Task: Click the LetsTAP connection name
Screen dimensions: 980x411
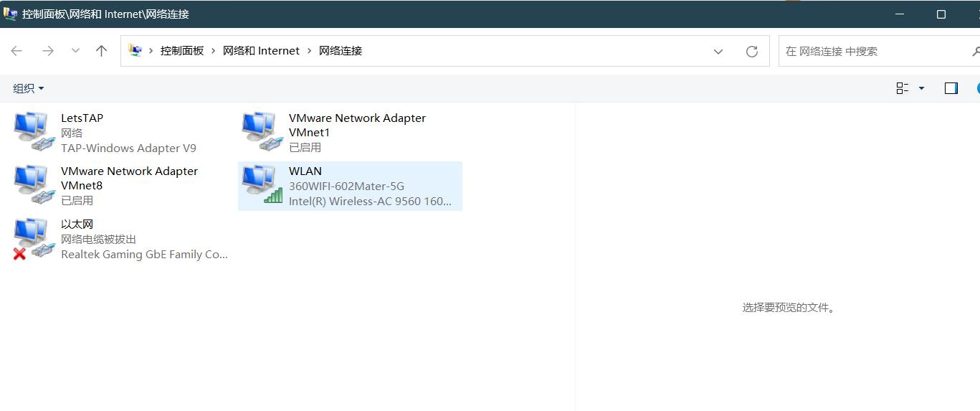Action: pos(82,118)
